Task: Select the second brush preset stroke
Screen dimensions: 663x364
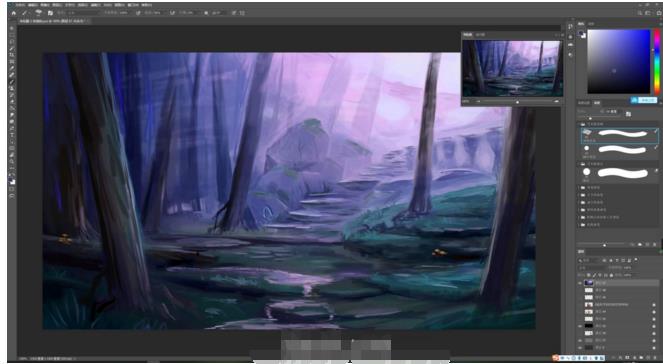Action: 620,151
